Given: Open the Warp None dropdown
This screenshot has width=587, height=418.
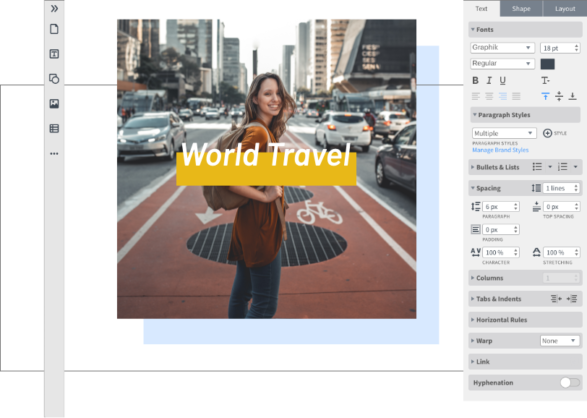Looking at the screenshot, I should click(560, 341).
